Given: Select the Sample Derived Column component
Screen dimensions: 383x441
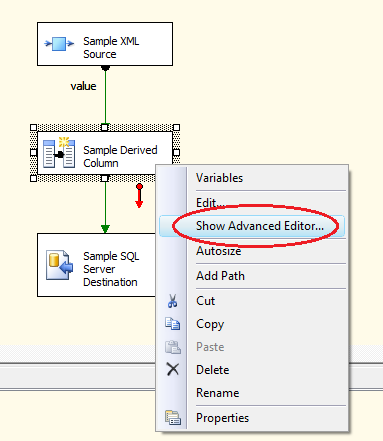Looking at the screenshot, I should point(105,153).
